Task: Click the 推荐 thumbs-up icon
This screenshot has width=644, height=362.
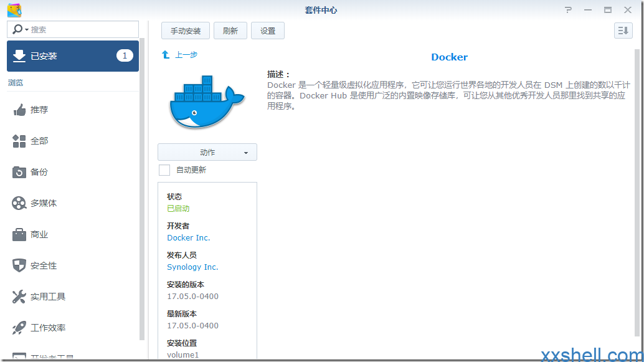Action: click(19, 110)
